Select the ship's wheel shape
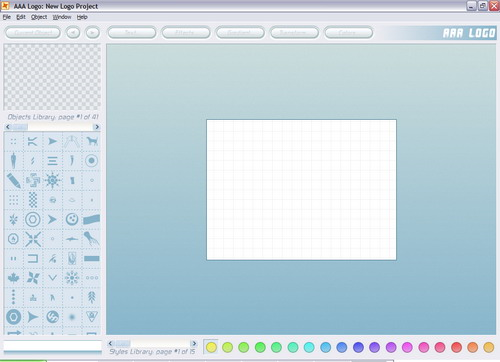Image resolution: width=500 pixels, height=362 pixels. pyautogui.click(x=52, y=180)
